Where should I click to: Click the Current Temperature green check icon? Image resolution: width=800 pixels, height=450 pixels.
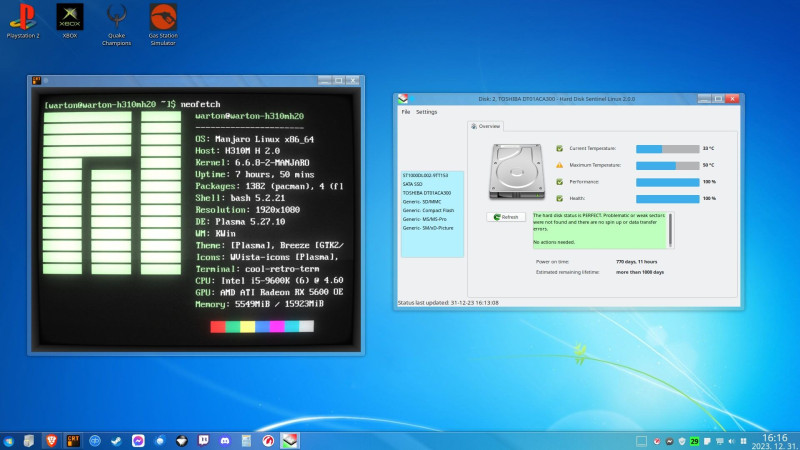pyautogui.click(x=560, y=148)
